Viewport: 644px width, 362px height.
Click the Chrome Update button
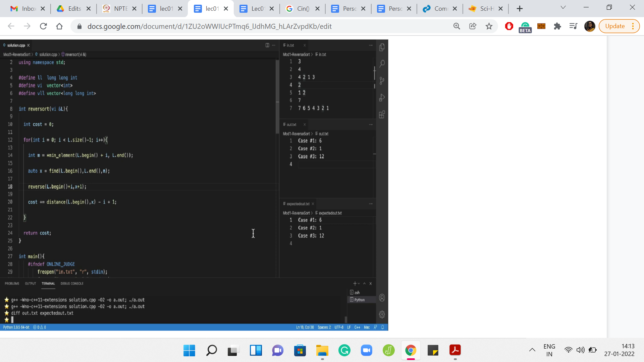point(615,26)
